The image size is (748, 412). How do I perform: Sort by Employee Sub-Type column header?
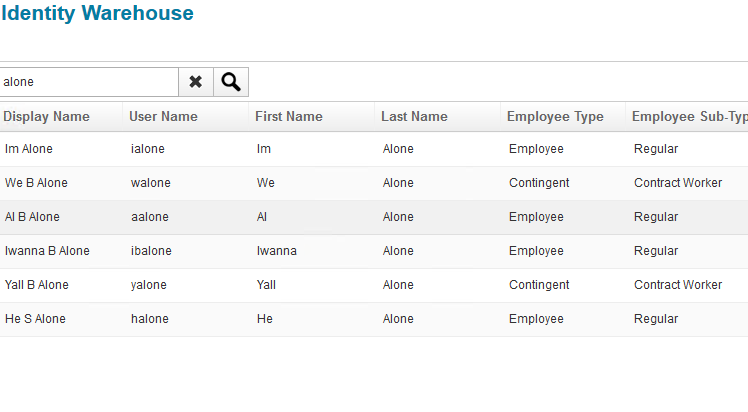689,117
